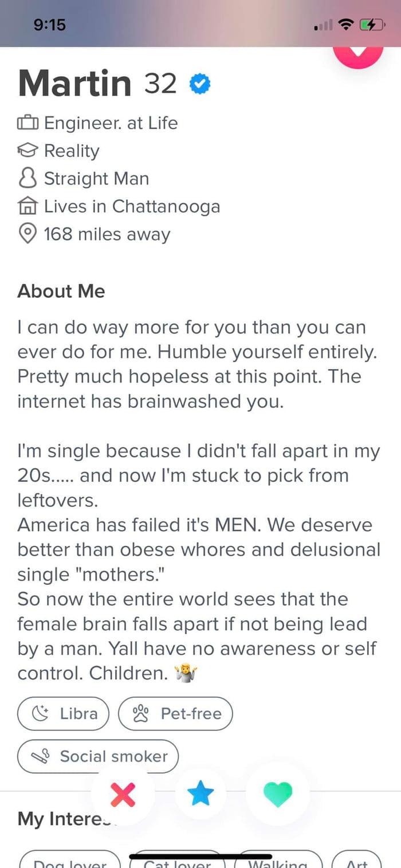Like Martin using the green heart
Screen dimensions: 401x868
click(x=277, y=795)
